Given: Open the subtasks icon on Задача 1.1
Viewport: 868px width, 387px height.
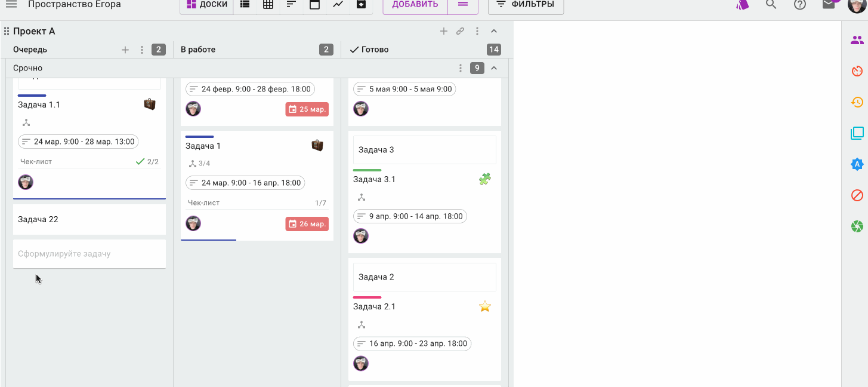Looking at the screenshot, I should (x=26, y=123).
